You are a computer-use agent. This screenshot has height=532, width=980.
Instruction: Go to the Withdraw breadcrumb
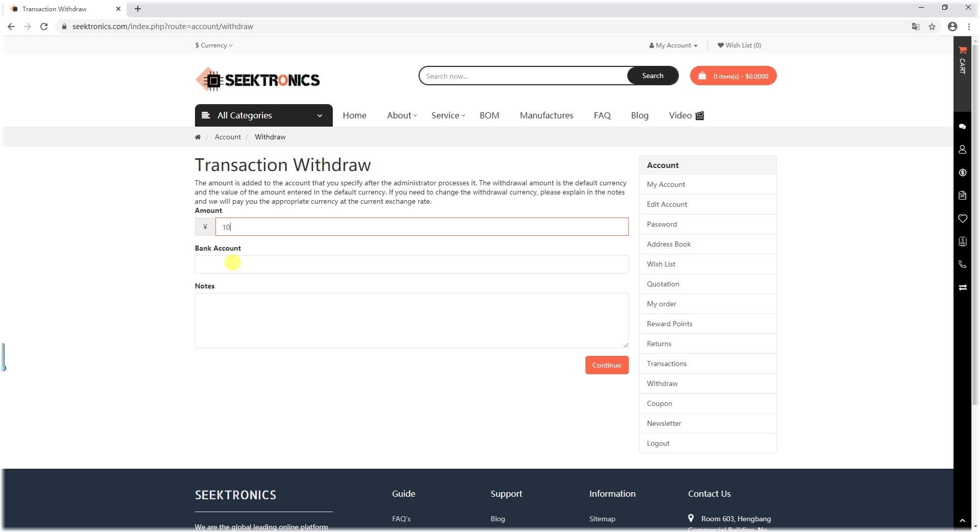[x=270, y=137]
